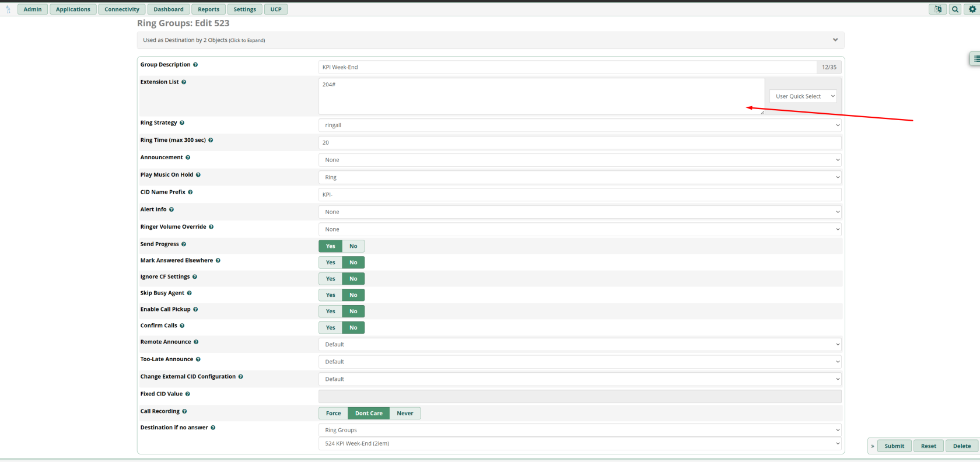980x462 pixels.
Task: Click help icon beside Ringer Volume Override
Action: [x=211, y=227]
